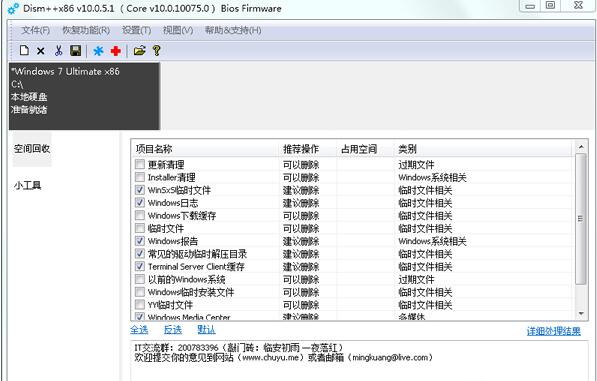Viewport: 597px width, 381px height.
Task: Select the 小工具 sidebar tab
Action: coord(27,185)
